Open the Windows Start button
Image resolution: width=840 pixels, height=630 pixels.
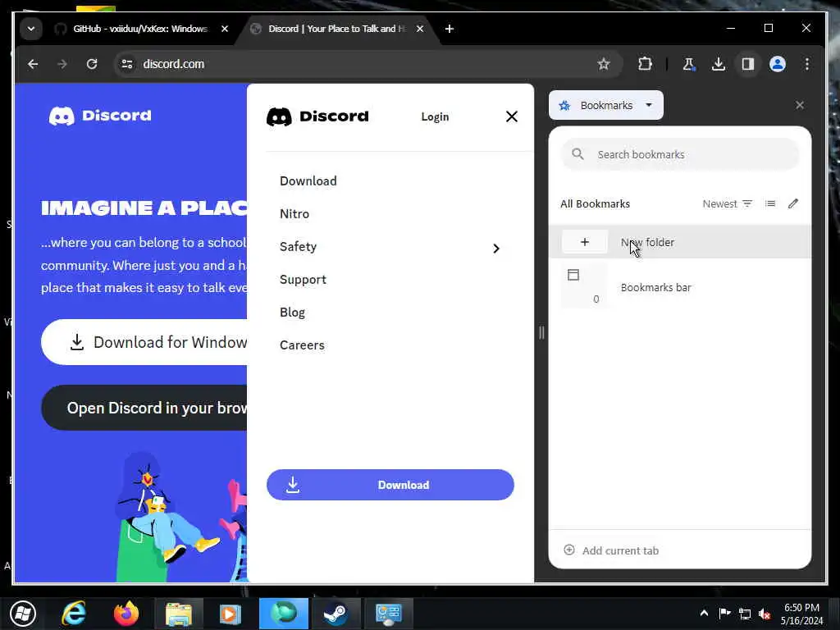click(22, 614)
